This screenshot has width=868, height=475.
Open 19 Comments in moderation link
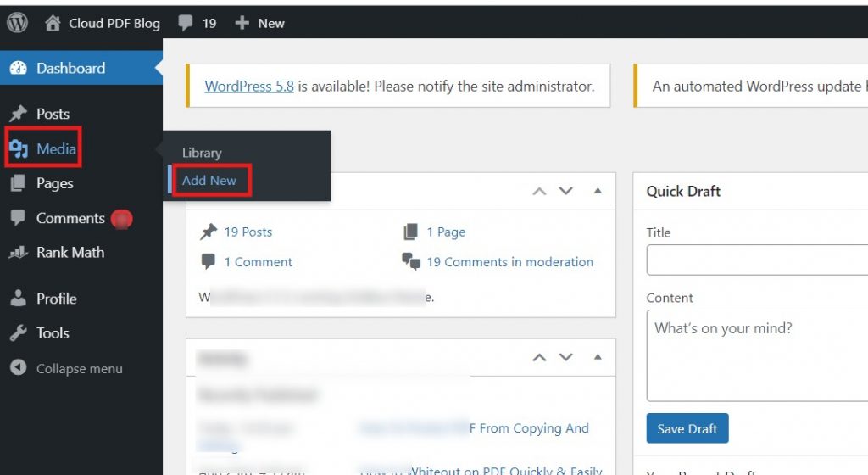point(509,262)
